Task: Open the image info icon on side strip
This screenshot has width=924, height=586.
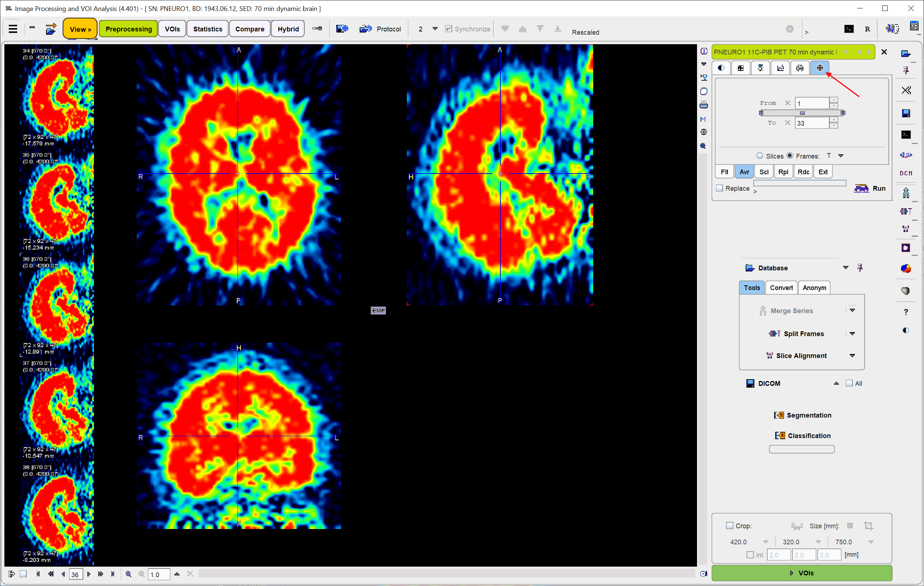Action: (x=704, y=51)
